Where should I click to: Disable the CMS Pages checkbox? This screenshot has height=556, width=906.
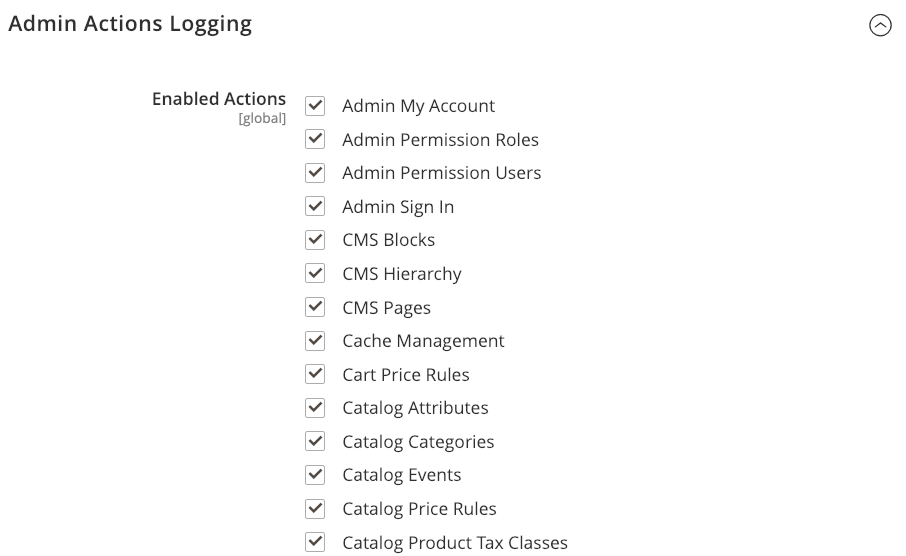[315, 307]
